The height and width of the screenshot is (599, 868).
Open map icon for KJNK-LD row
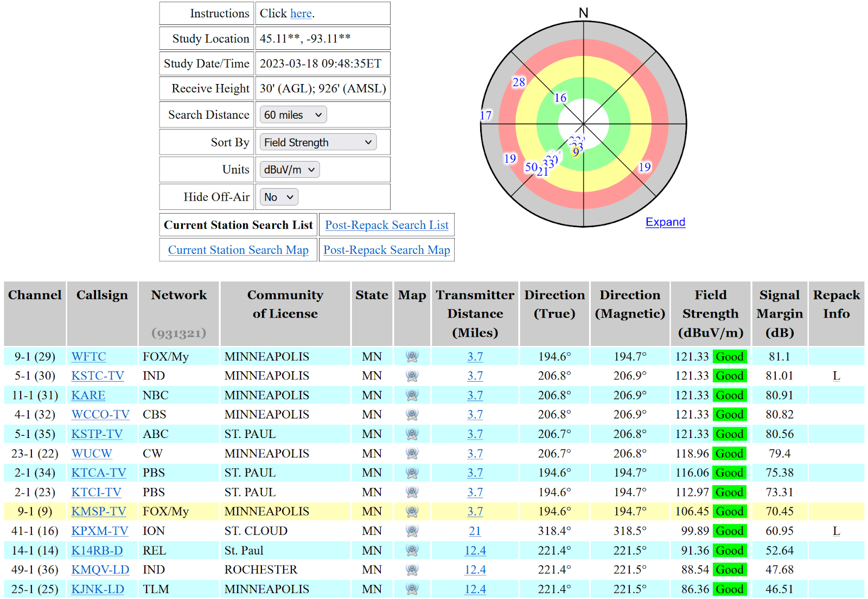[412, 589]
